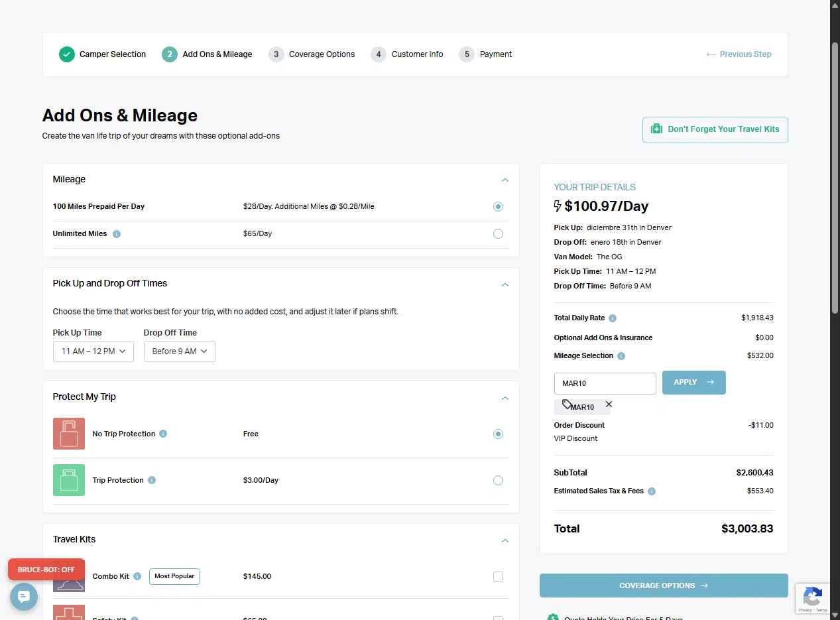Click the $145.00 Combo Kit price
Image resolution: width=840 pixels, height=620 pixels.
(257, 576)
